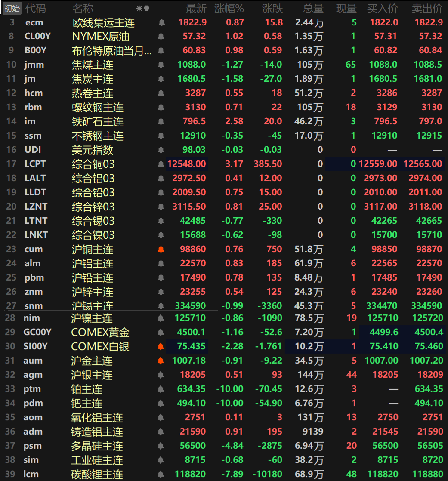Open the 多晶硅主连 contract name
448x481 pixels.
coord(97,446)
